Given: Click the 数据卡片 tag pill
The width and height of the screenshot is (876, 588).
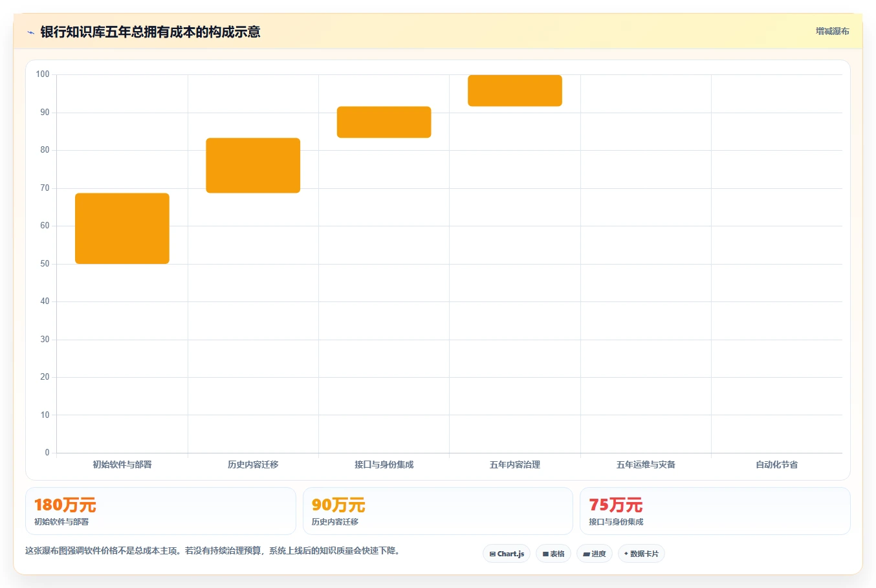Looking at the screenshot, I should [641, 554].
